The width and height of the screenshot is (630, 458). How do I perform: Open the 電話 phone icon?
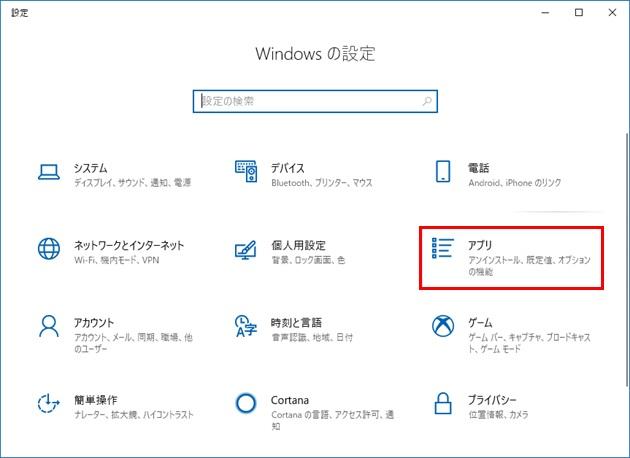[x=443, y=172]
